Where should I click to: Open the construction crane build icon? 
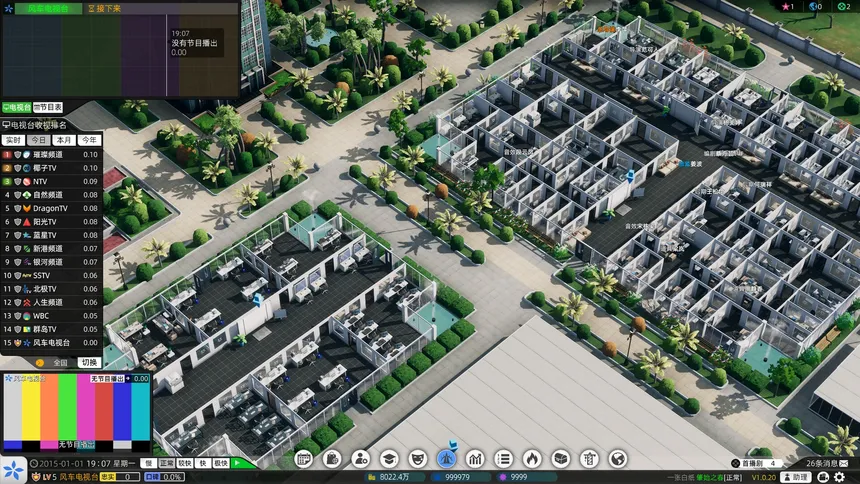click(589, 459)
